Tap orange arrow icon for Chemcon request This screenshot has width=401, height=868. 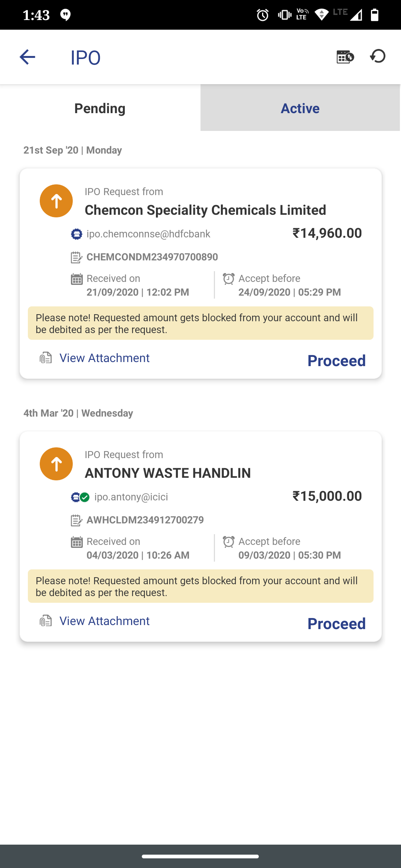[56, 201]
